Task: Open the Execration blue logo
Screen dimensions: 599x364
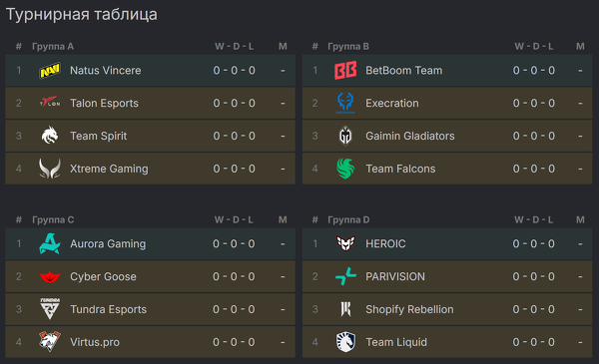Action: click(x=345, y=103)
